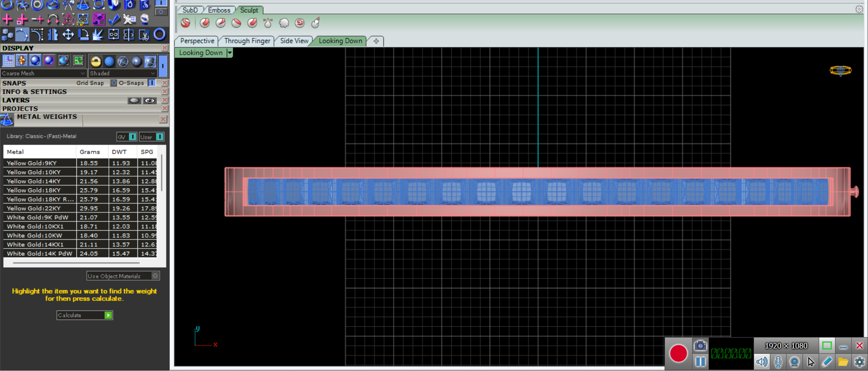
Task: Click the gray blob sculpt brush icon
Action: click(284, 23)
